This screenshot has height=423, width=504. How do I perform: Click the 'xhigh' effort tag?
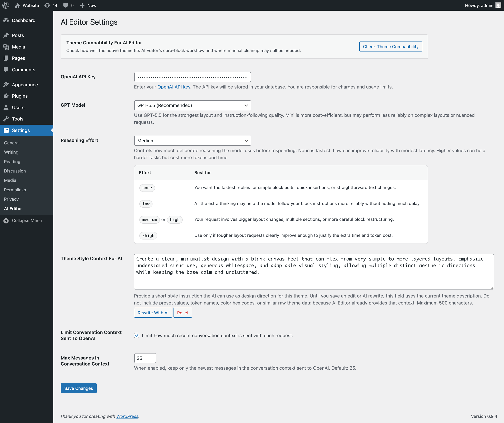tap(148, 236)
